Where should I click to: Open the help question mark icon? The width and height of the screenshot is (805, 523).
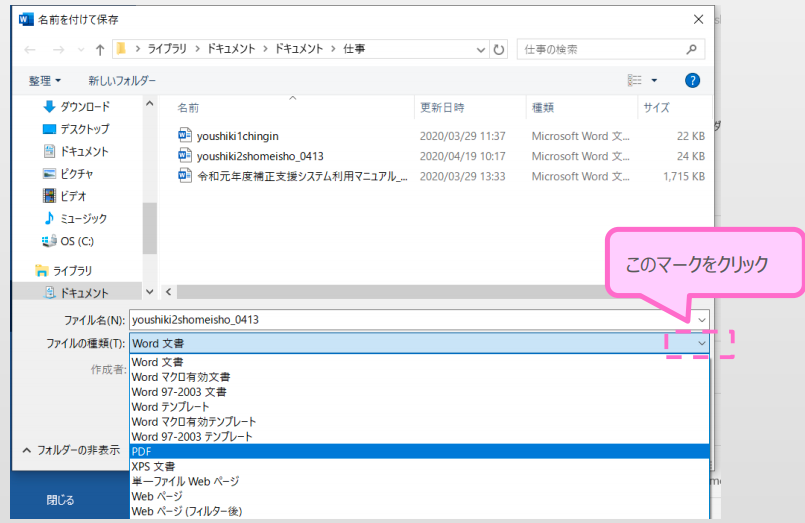[x=692, y=81]
